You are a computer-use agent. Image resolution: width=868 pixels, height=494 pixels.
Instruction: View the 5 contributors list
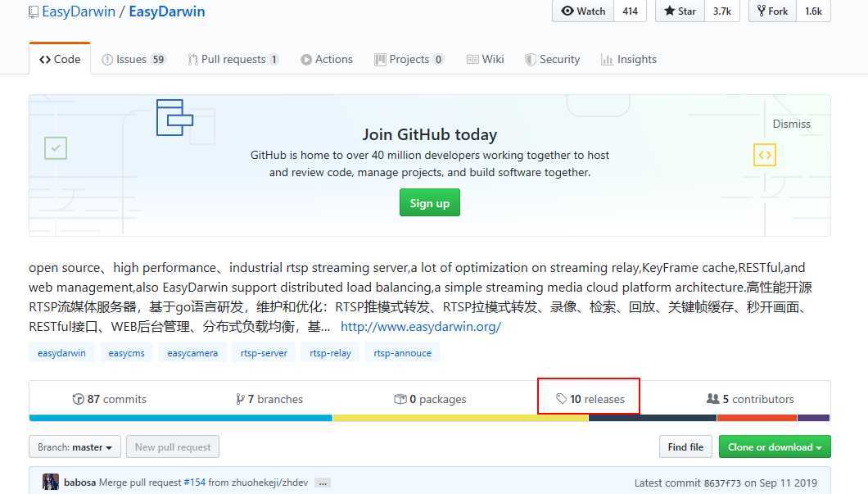[750, 399]
